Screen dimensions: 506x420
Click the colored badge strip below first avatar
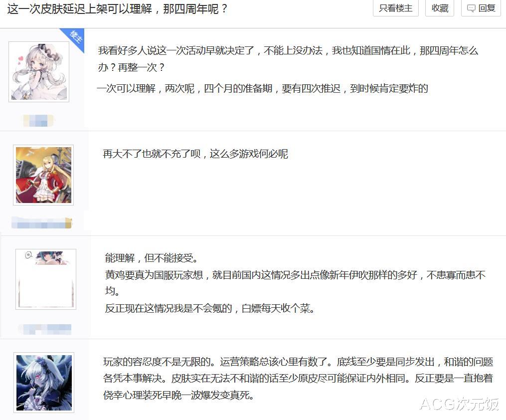click(39, 121)
